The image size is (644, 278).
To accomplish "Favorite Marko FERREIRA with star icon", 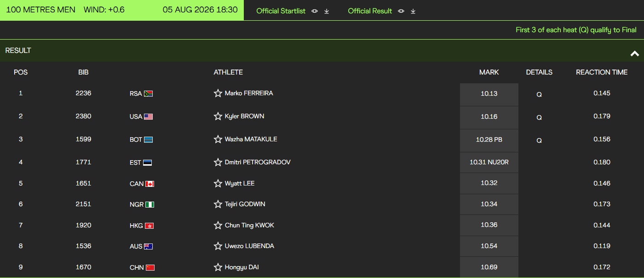I will 218,93.
